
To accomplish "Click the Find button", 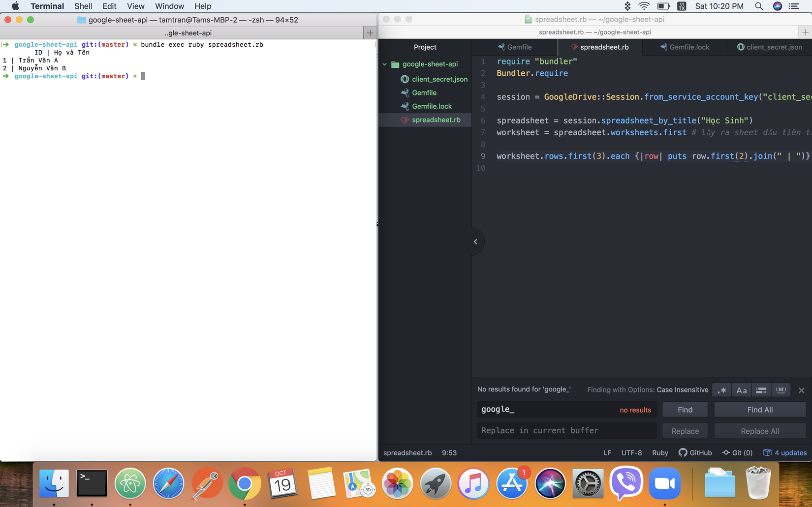I will point(685,410).
